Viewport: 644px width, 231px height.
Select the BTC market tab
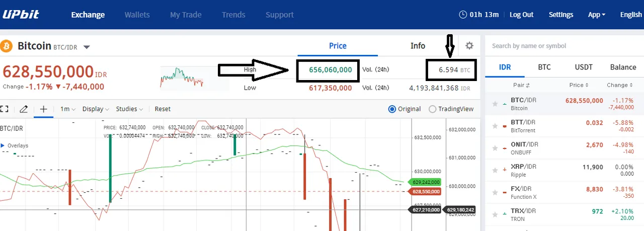tap(544, 67)
